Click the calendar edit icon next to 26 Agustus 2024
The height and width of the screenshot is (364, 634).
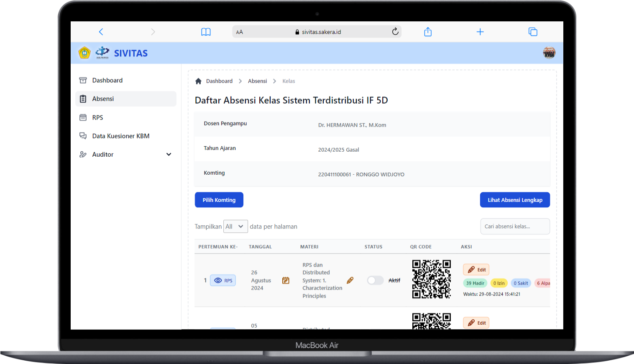tap(286, 280)
